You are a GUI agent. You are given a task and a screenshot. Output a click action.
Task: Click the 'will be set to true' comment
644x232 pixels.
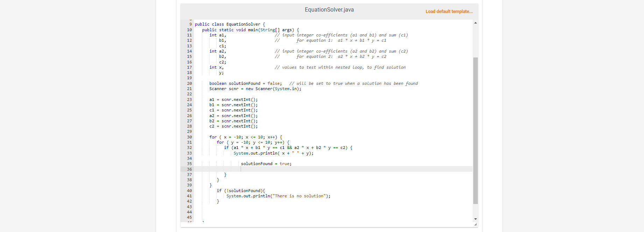tap(354, 83)
